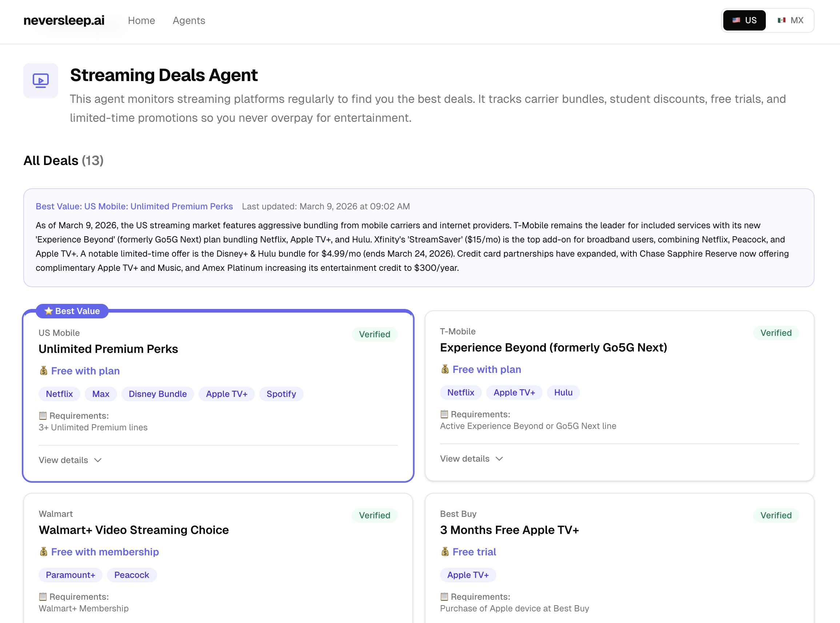Click the US flag icon
The image size is (840, 623).
pyautogui.click(x=736, y=20)
